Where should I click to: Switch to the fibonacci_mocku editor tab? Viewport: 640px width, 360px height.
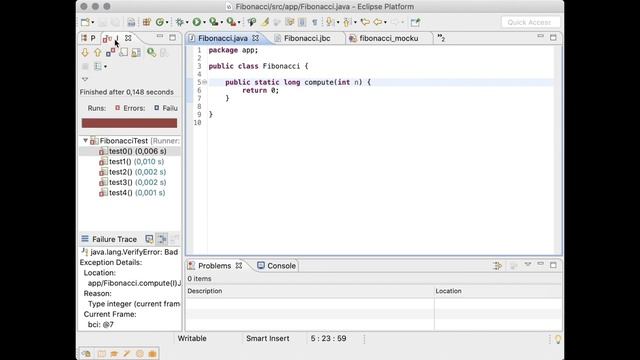point(389,38)
